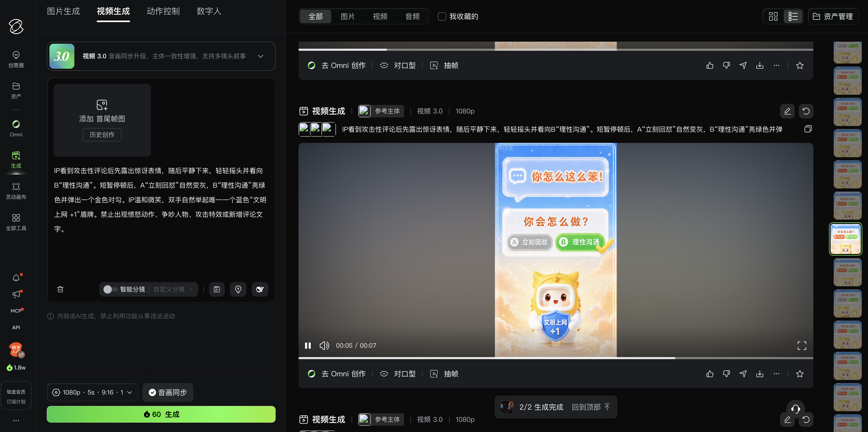Open 全部工具 in the sidebar
Image resolution: width=868 pixels, height=432 pixels.
click(x=16, y=222)
